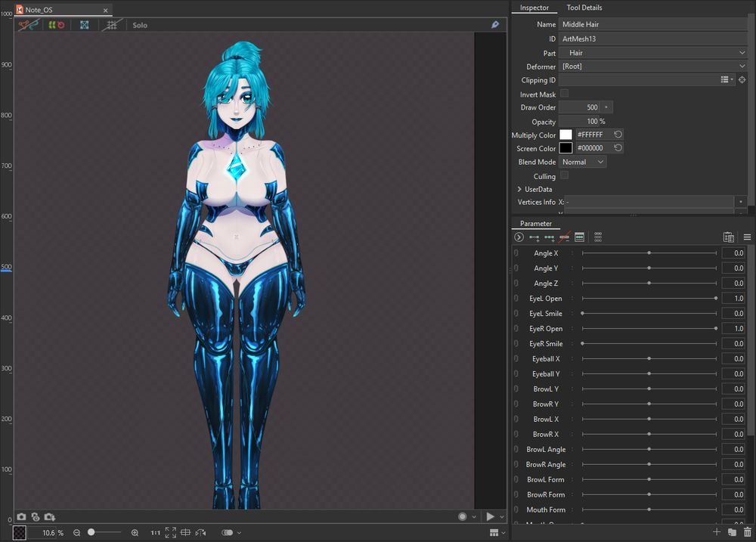Reset the Screen Color value
756x542 pixels.
point(618,148)
